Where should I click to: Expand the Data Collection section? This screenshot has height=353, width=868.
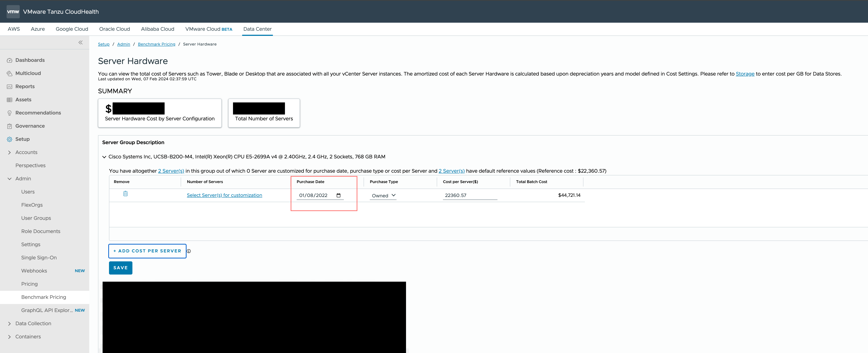tap(10, 324)
